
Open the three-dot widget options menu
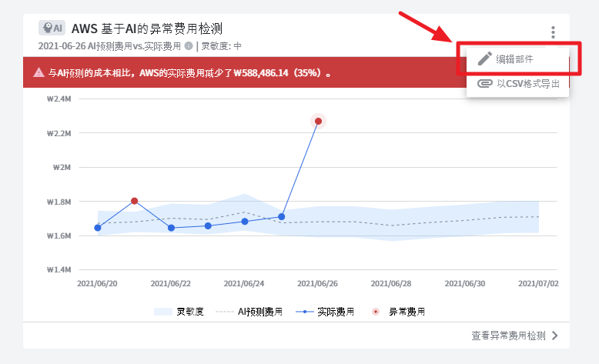(553, 32)
